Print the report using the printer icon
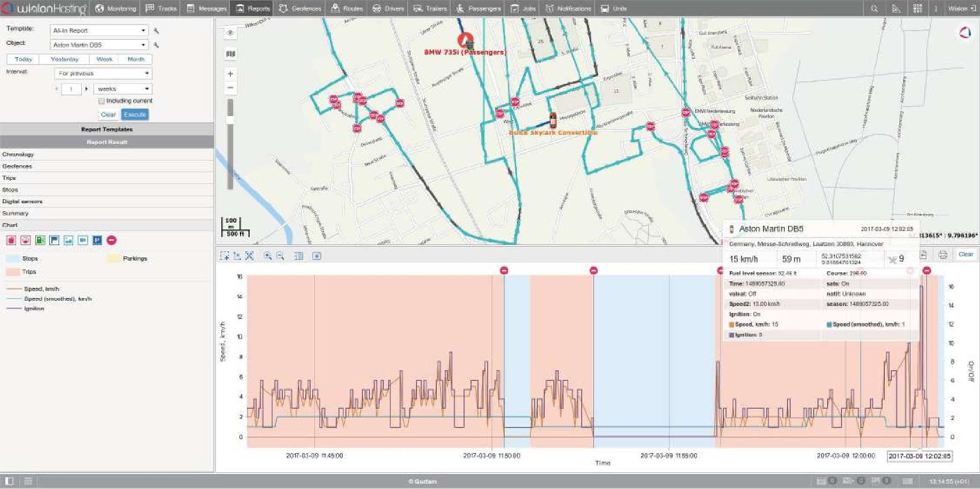Viewport: 980px width, 489px height. pyautogui.click(x=943, y=255)
